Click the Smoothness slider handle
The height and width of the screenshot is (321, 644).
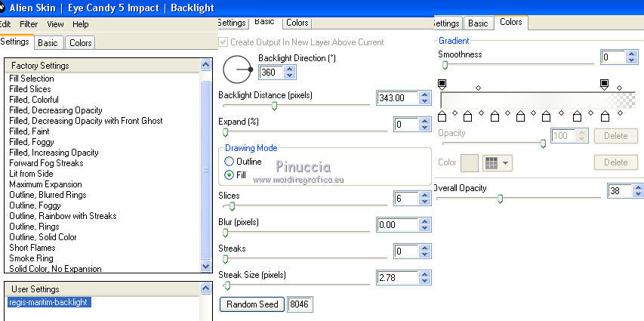pyautogui.click(x=445, y=66)
